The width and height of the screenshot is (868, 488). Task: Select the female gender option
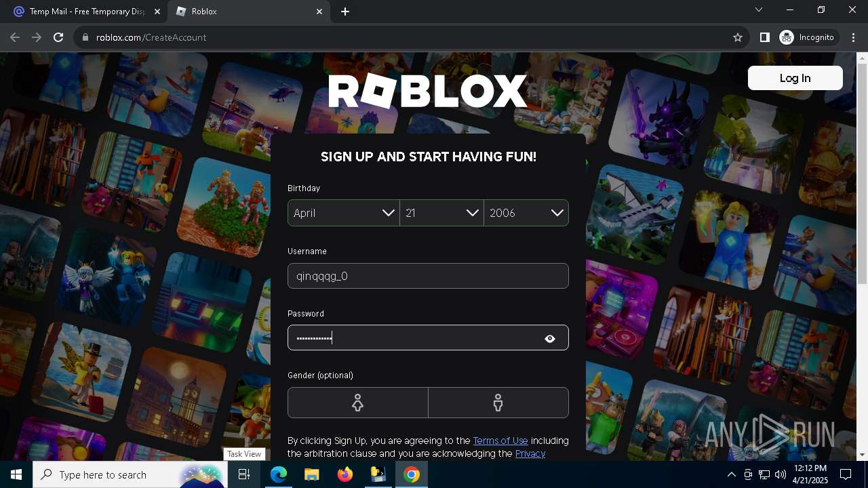[x=358, y=403]
